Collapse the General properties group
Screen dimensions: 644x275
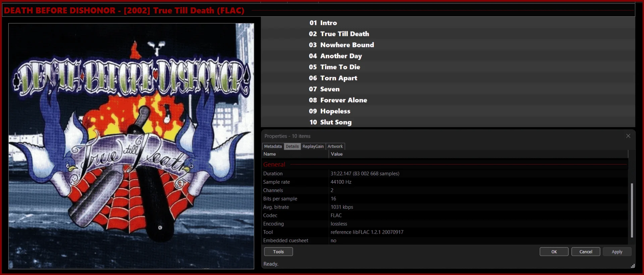pyautogui.click(x=274, y=165)
